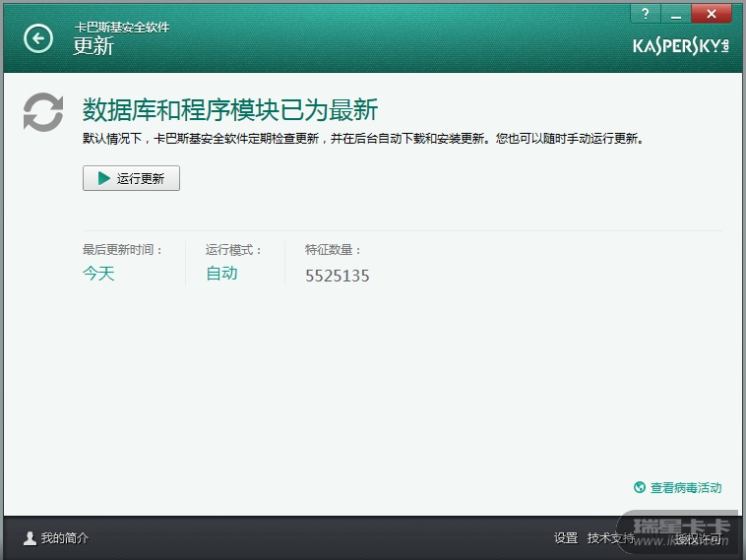Click the 最后更新时间 label
The width and height of the screenshot is (746, 560).
pyautogui.click(x=122, y=250)
